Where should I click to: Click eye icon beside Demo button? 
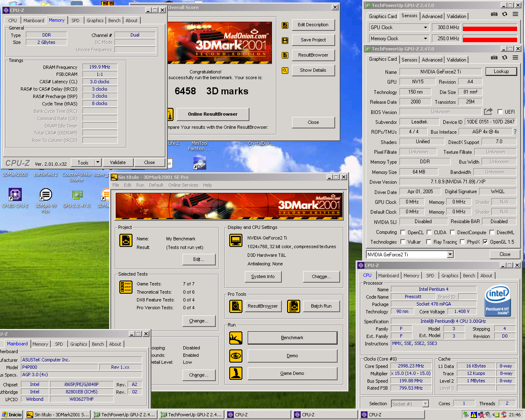pos(236,356)
